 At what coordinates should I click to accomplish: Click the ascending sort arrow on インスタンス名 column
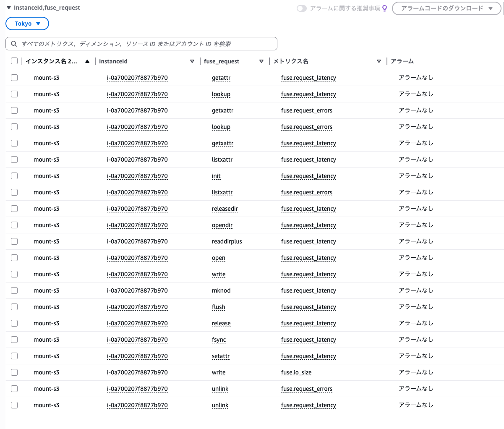[87, 61]
